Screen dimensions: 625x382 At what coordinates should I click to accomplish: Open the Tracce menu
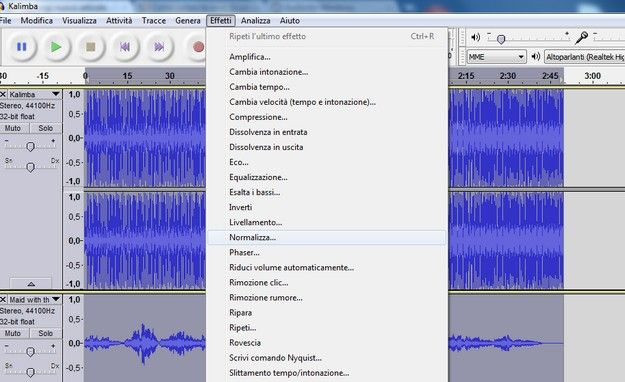[x=154, y=20]
